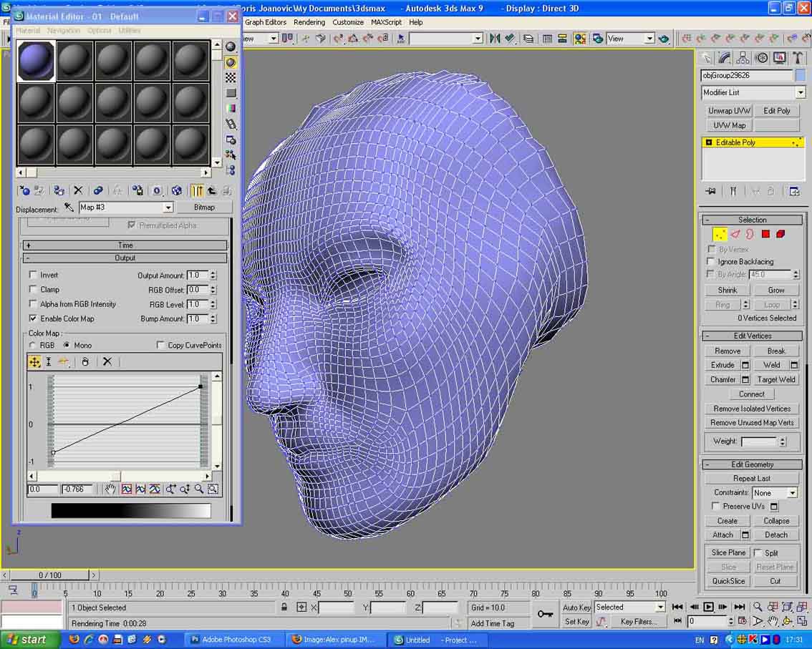Image resolution: width=812 pixels, height=649 pixels.
Task: Collapse the Edit Geometry rollout
Action: coord(752,464)
